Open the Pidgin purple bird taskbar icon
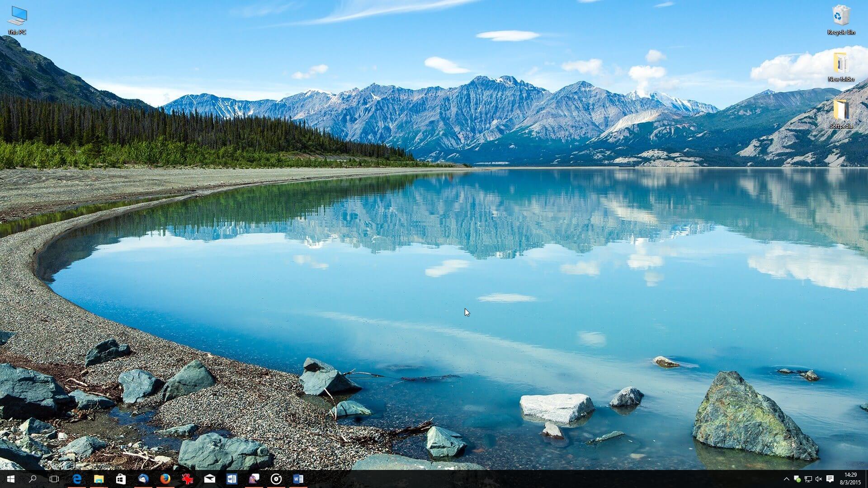Viewport: 868px width, 488px height. [x=254, y=479]
